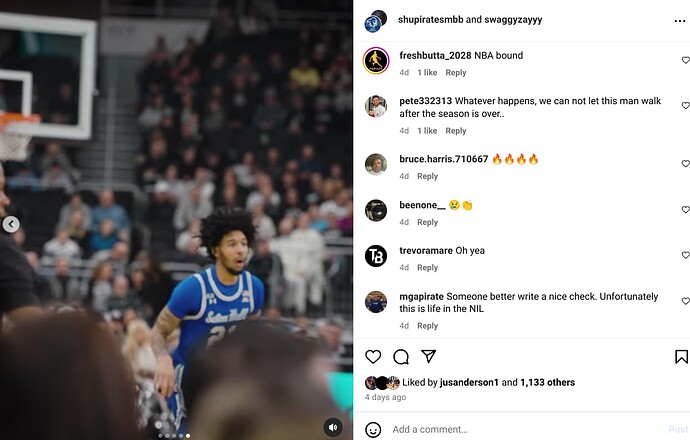
Task: Open emoji picker smiley icon
Action: click(x=373, y=429)
